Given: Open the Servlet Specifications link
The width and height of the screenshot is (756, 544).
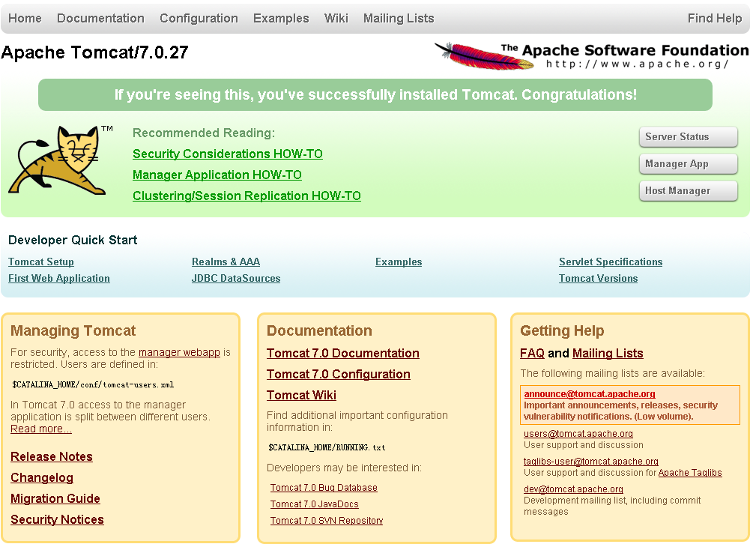Looking at the screenshot, I should pyautogui.click(x=611, y=262).
